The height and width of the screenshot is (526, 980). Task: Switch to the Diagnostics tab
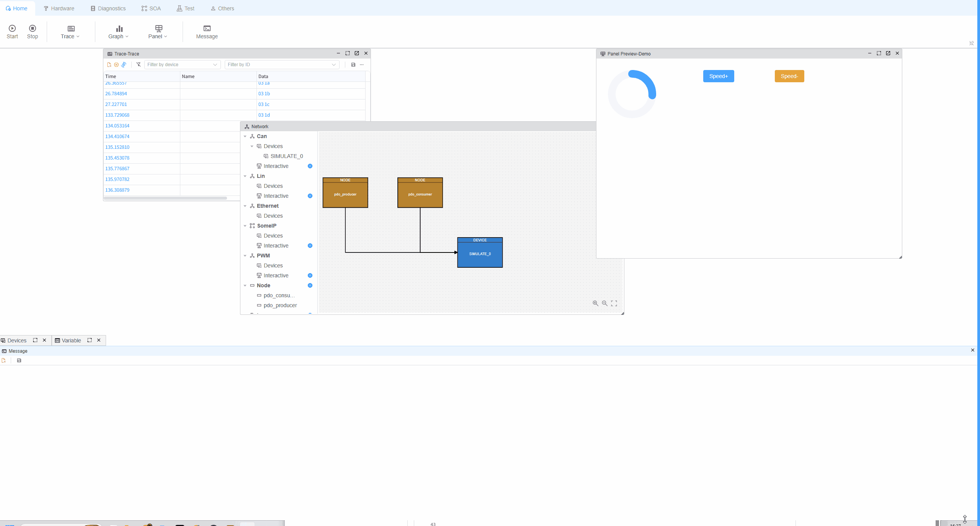coord(108,8)
